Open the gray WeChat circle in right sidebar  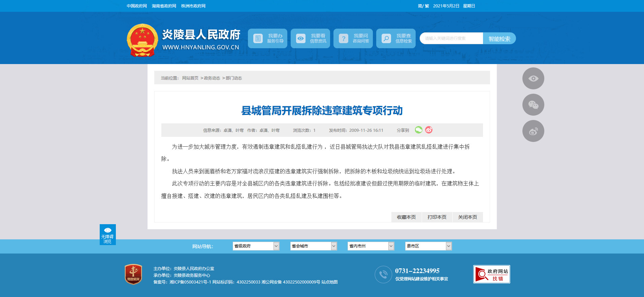pyautogui.click(x=533, y=105)
